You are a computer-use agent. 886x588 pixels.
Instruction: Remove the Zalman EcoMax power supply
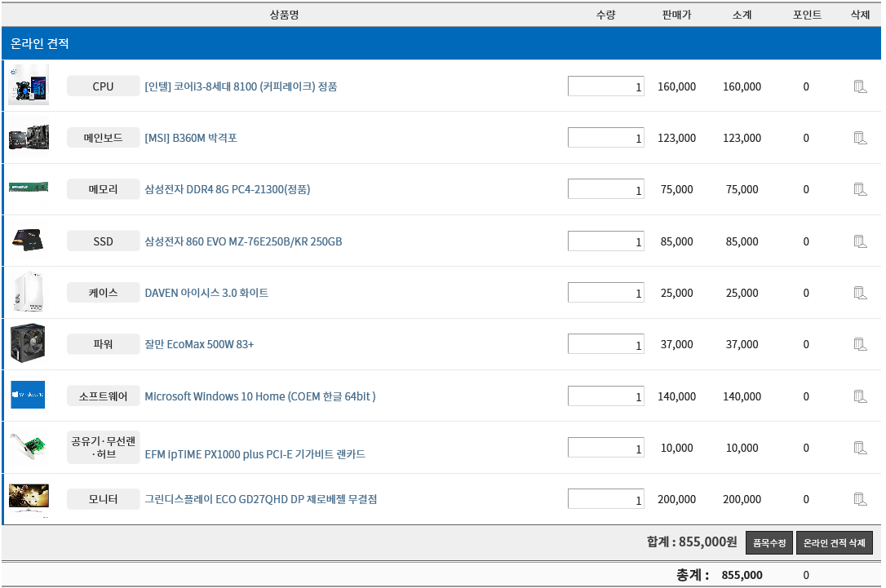[859, 344]
